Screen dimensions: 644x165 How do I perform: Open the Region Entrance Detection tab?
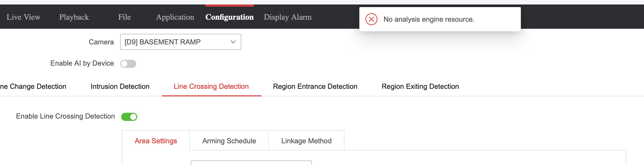[x=315, y=87]
